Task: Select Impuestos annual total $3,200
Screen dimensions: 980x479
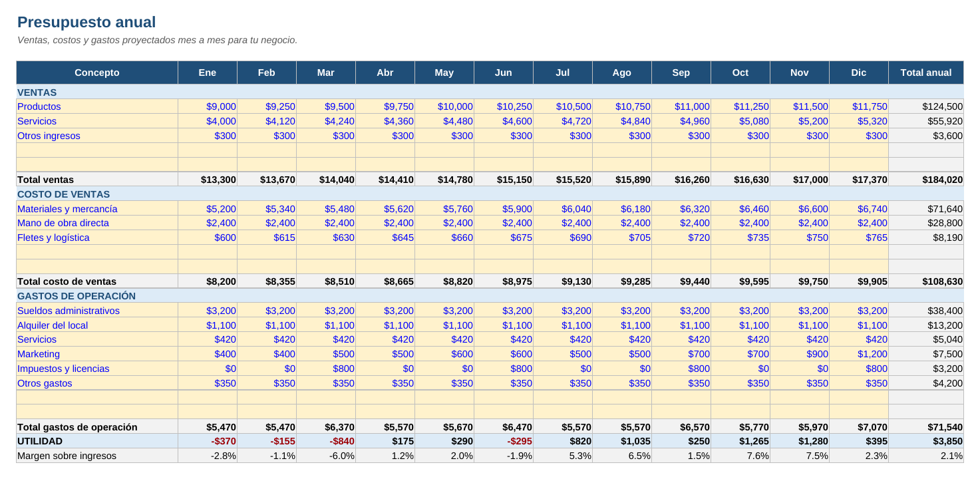Action: [x=926, y=369]
